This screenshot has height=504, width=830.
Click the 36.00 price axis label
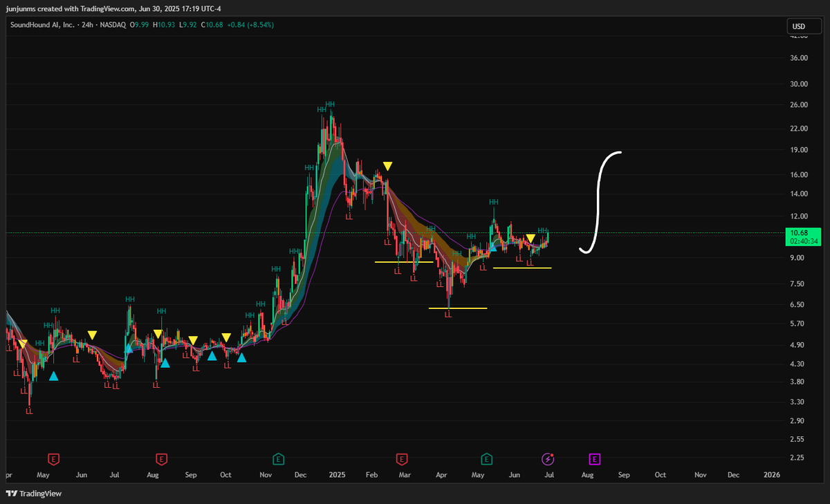pyautogui.click(x=799, y=58)
